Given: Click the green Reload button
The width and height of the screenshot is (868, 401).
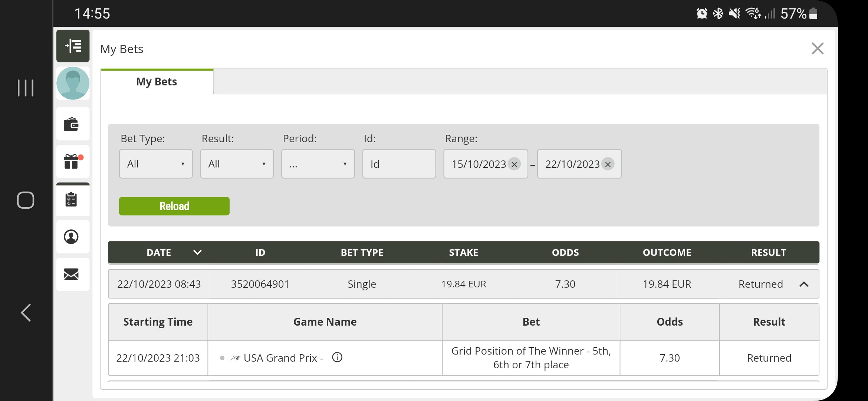Looking at the screenshot, I should tap(174, 206).
